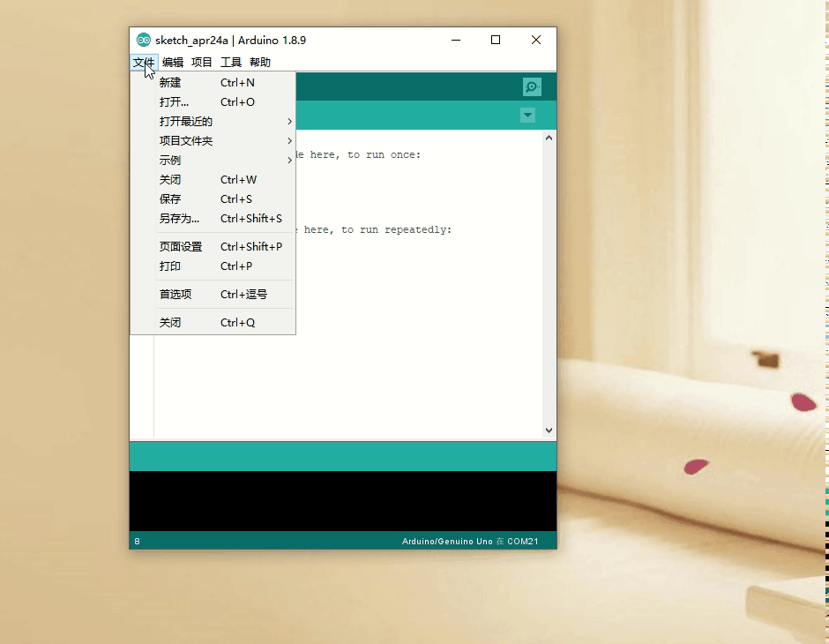This screenshot has width=829, height=644.
Task: Expand the 示例 examples submenu
Action: [213, 161]
